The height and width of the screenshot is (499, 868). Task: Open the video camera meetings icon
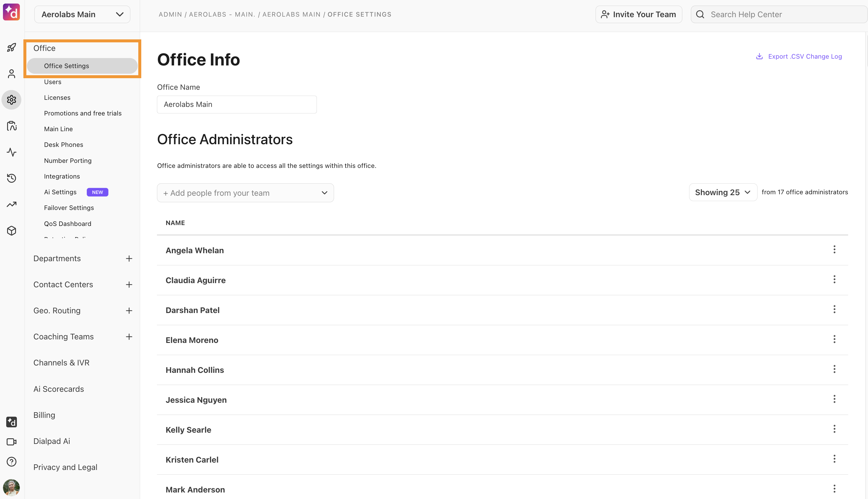(12, 442)
